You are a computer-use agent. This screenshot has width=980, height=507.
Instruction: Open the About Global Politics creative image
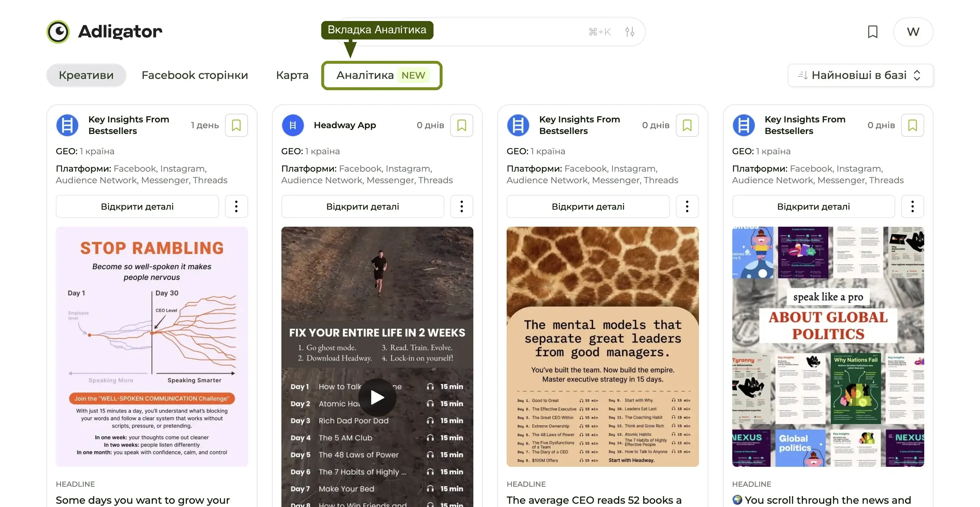pyautogui.click(x=828, y=347)
